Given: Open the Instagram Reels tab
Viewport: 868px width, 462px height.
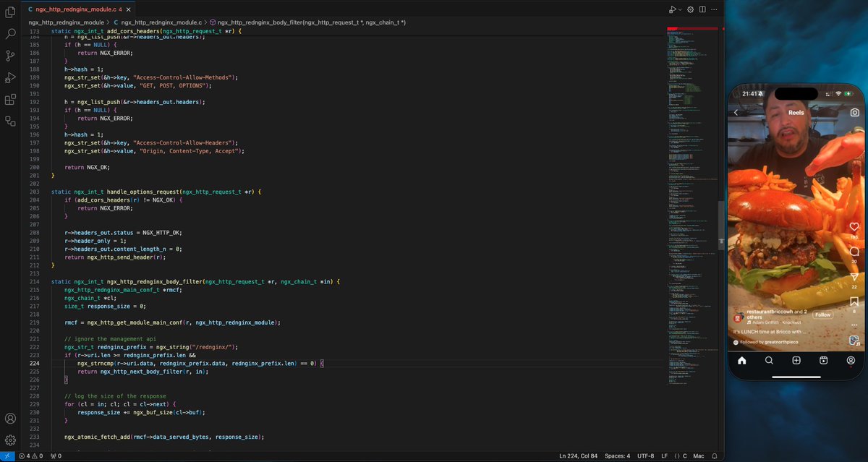Looking at the screenshot, I should (823, 360).
